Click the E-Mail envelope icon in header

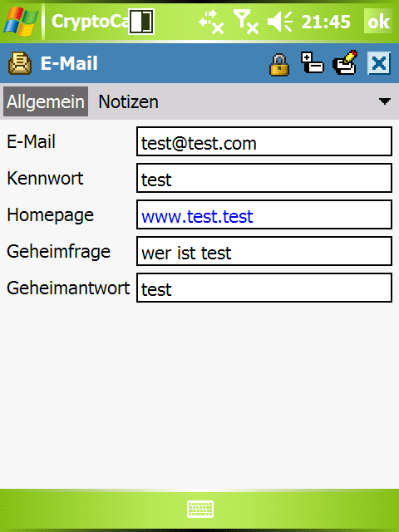(x=20, y=63)
